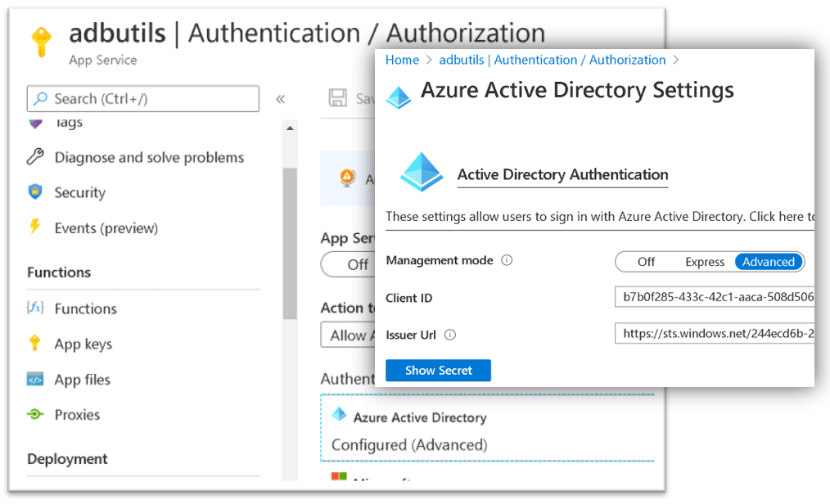Click the Show Secret button
This screenshot has width=830, height=504.
(x=438, y=370)
